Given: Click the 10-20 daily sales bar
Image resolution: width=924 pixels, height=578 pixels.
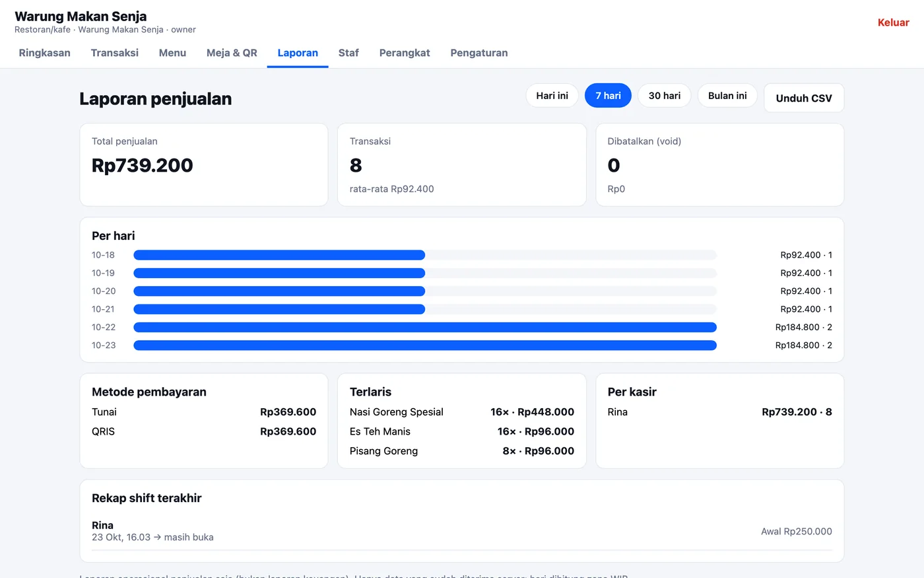Looking at the screenshot, I should click(x=279, y=291).
